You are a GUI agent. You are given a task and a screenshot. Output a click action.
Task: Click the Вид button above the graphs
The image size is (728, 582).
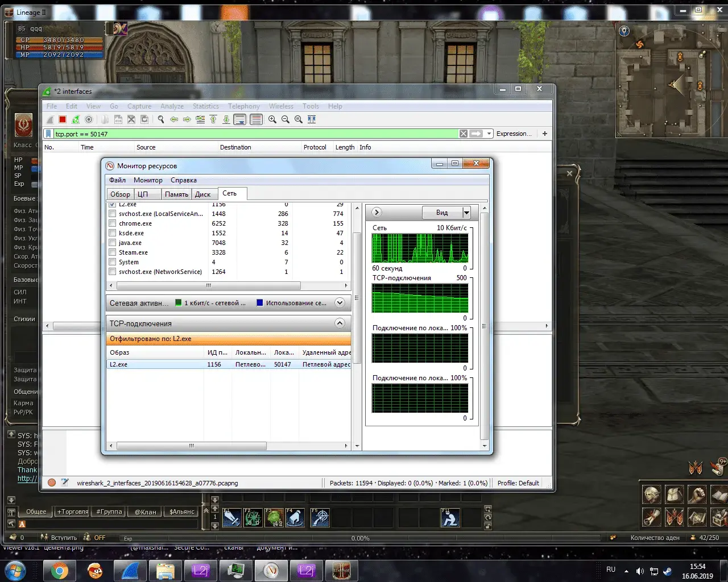[x=442, y=213]
